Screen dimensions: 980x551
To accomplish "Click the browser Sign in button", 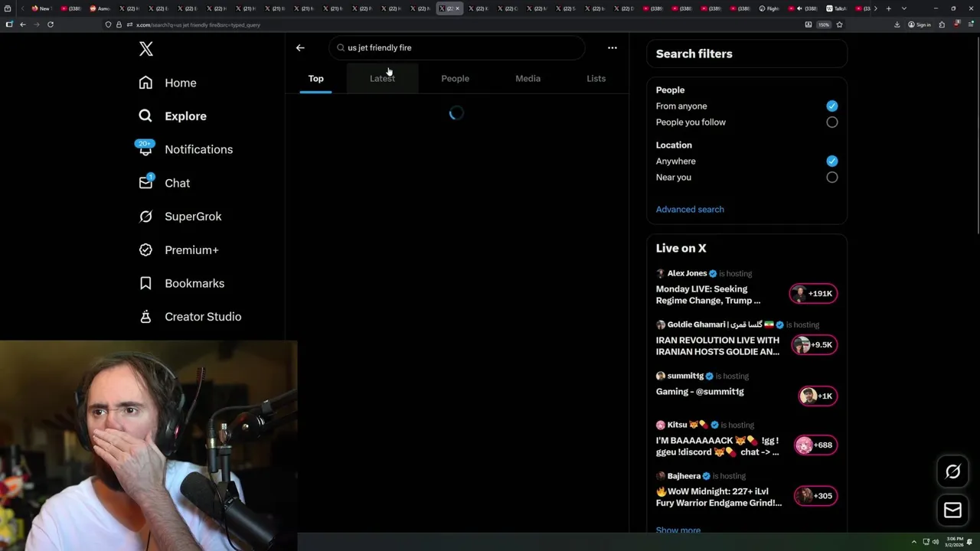I will [920, 24].
